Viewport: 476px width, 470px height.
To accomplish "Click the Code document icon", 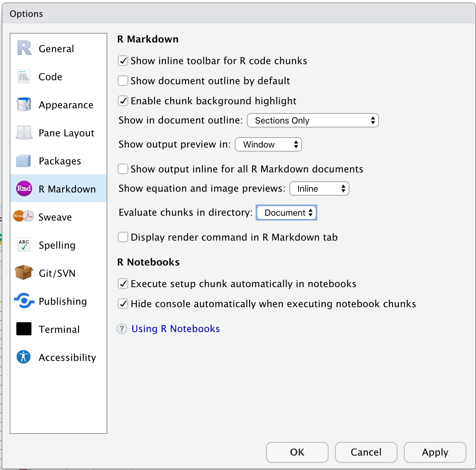I will (24, 77).
